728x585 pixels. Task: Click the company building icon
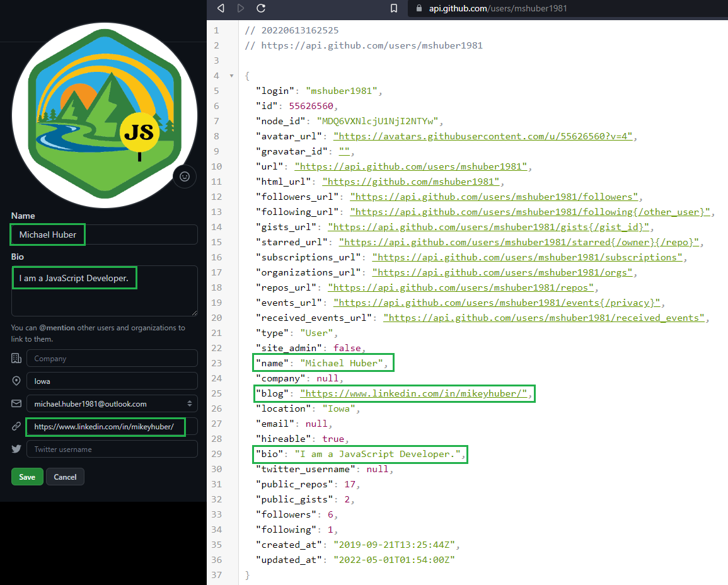click(x=15, y=358)
